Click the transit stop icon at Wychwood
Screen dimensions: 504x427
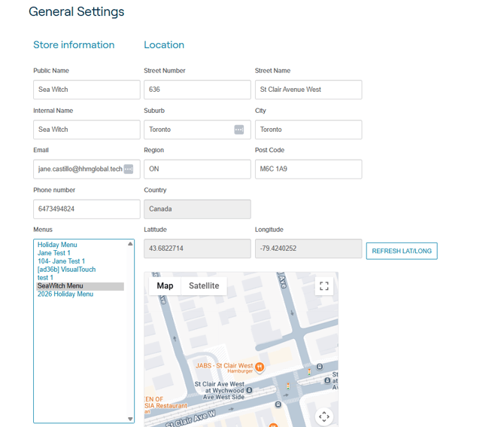249,390
